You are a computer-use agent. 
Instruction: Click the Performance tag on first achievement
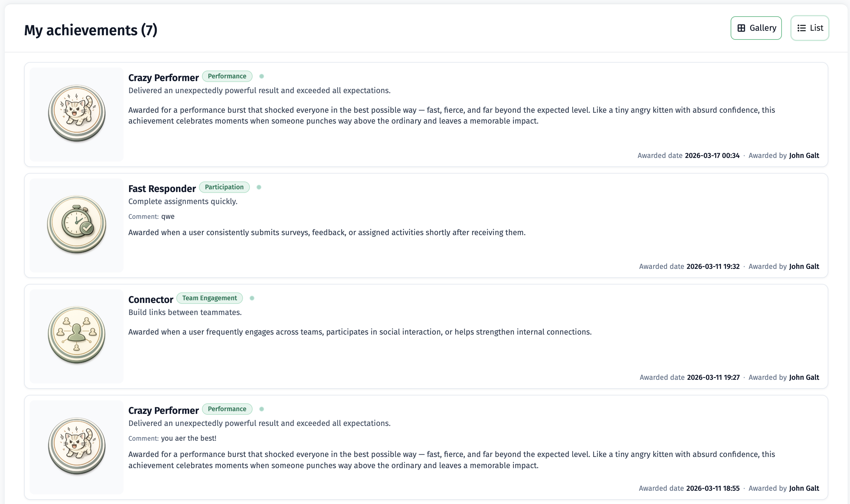coord(227,76)
